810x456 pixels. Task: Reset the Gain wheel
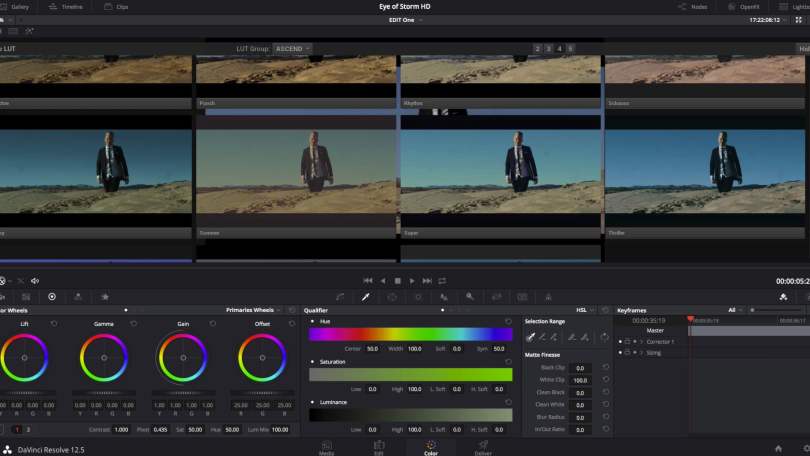(x=213, y=324)
